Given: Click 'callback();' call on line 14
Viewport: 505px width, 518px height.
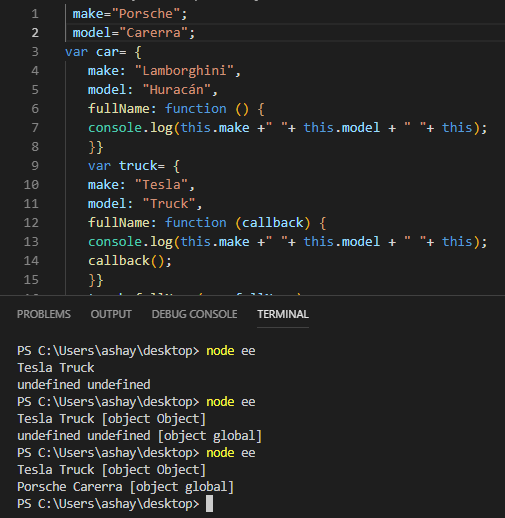Looking at the screenshot, I should (x=130, y=261).
